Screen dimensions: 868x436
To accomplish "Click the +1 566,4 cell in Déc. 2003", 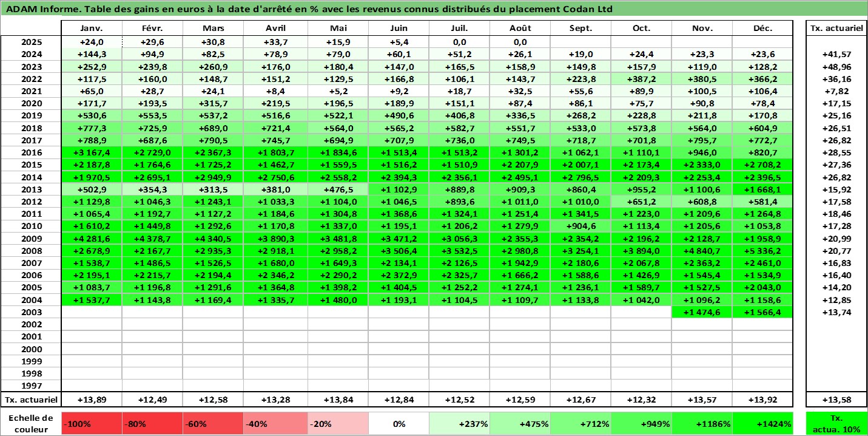I will pos(762,312).
